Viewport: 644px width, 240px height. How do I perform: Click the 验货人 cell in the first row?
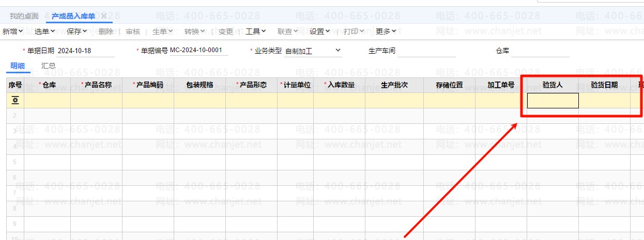pyautogui.click(x=553, y=101)
